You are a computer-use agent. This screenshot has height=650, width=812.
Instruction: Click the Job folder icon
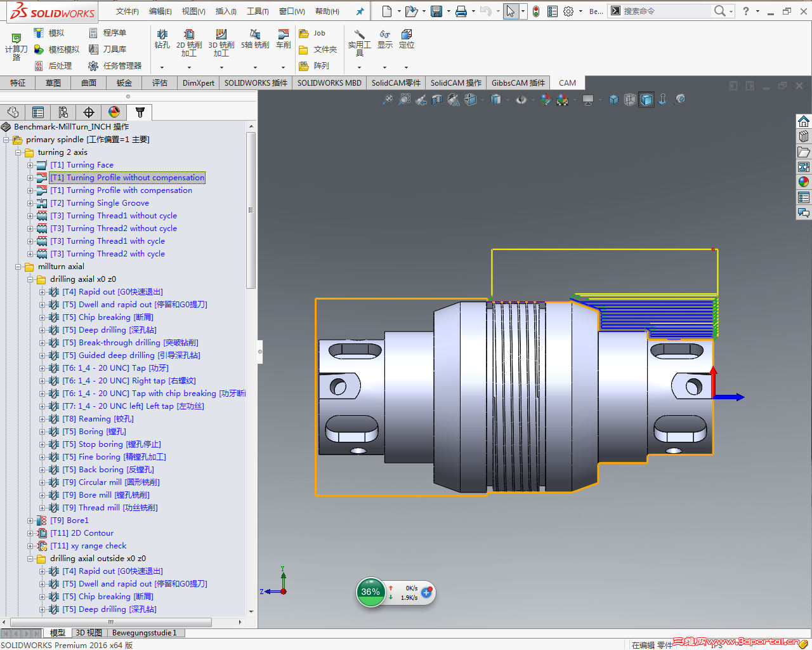click(x=304, y=33)
